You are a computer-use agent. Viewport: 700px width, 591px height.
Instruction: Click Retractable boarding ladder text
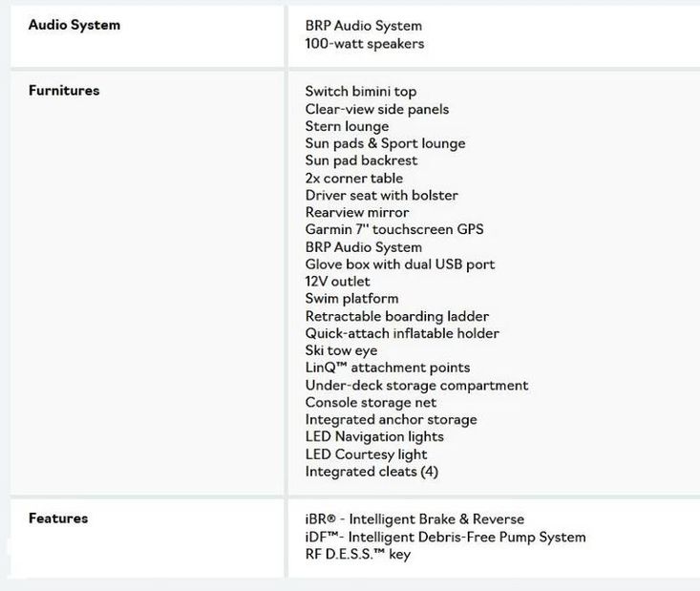[397, 316]
